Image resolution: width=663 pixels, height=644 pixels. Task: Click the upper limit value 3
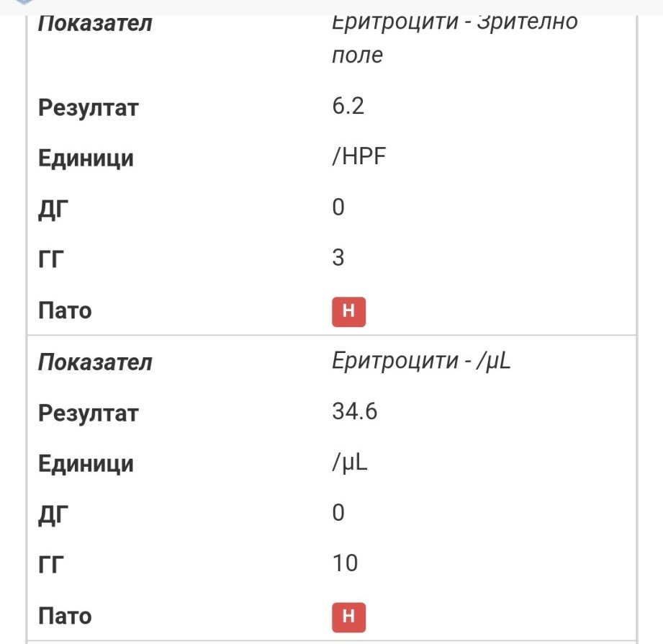[338, 257]
